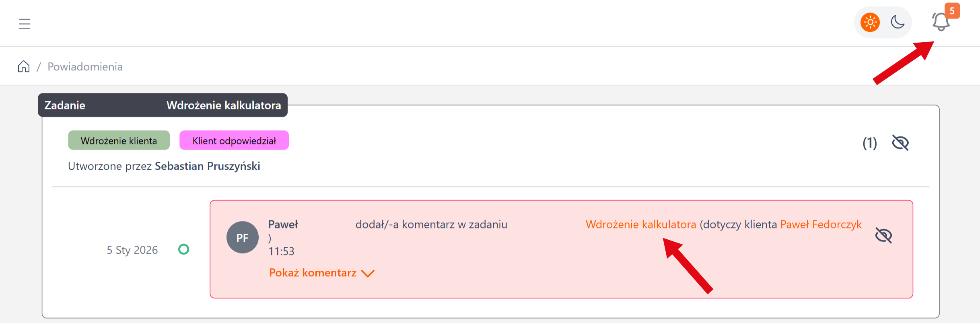980x323 pixels.
Task: Toggle read state of the 5 Sty notification
Action: coord(184,249)
